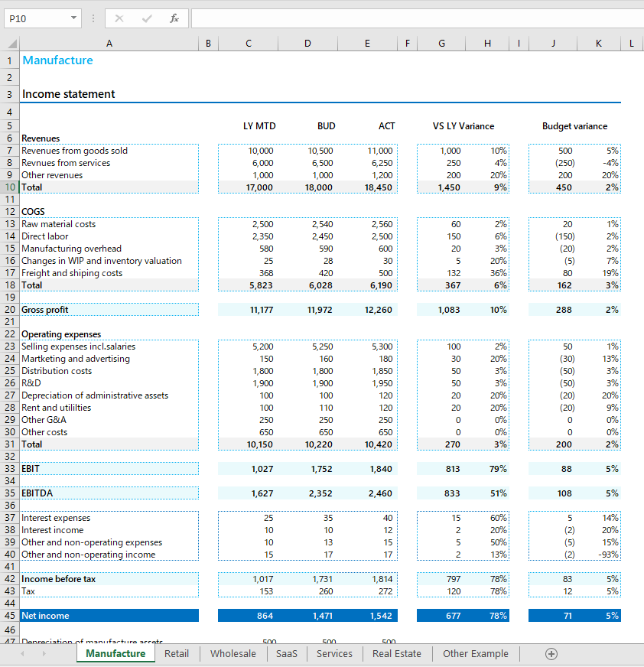Switch to the Retail sheet tab
This screenshot has width=644, height=667.
coord(177,653)
